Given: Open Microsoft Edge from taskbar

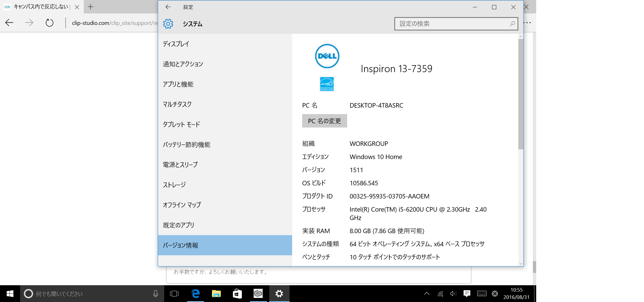Looking at the screenshot, I should 195,294.
